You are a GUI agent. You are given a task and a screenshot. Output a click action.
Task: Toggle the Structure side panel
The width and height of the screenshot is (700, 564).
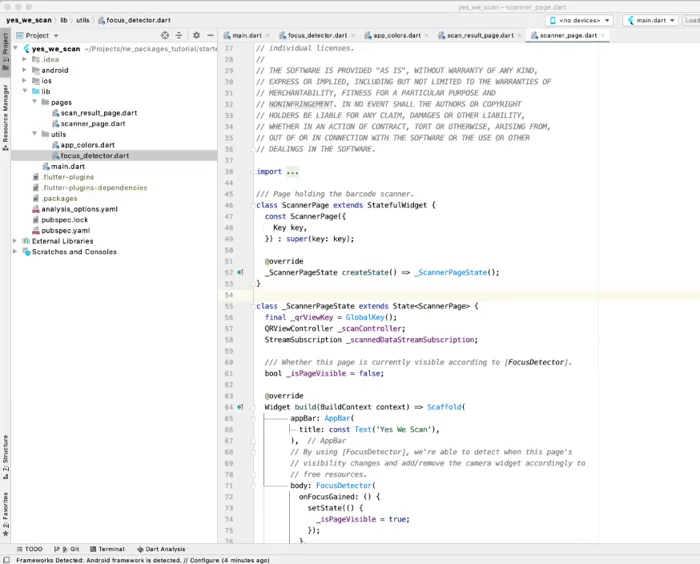[x=5, y=453]
